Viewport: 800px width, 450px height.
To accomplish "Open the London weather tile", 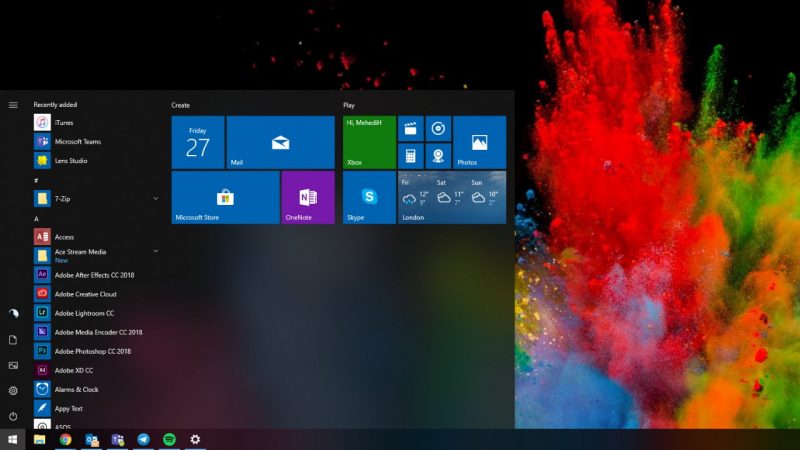I will (452, 197).
